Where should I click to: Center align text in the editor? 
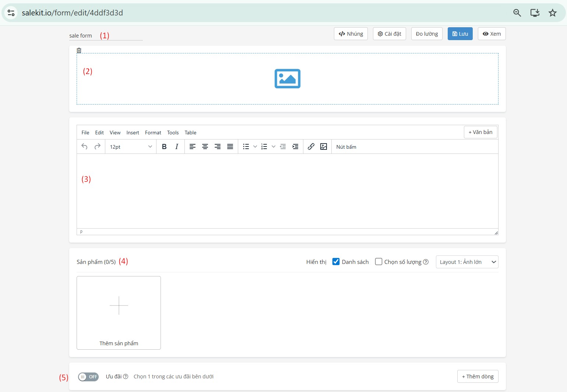tap(205, 146)
